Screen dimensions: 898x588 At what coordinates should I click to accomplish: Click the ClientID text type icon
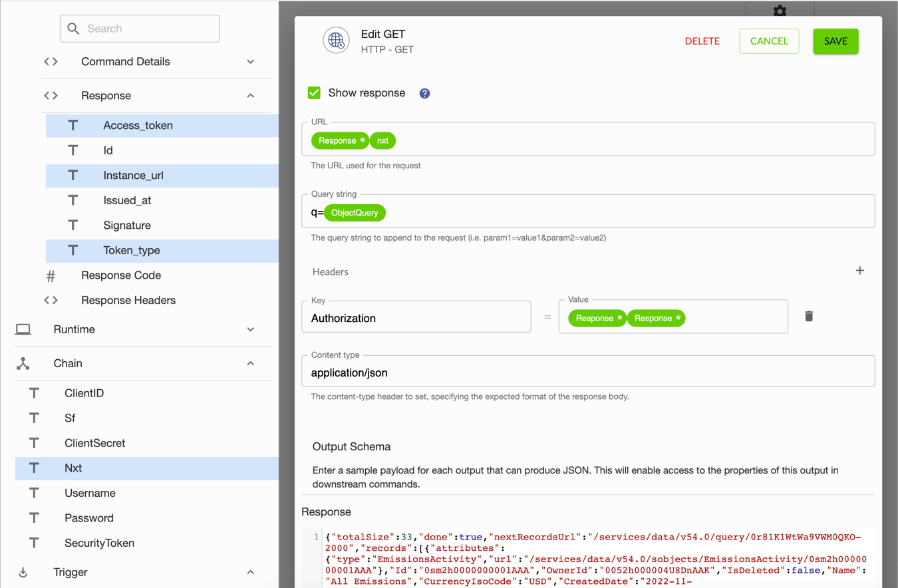coord(35,393)
